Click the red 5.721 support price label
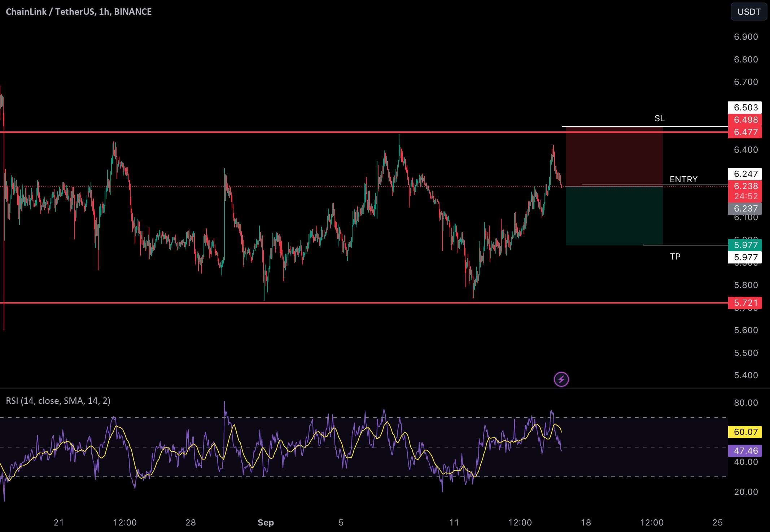This screenshot has width=770, height=532. coord(745,303)
